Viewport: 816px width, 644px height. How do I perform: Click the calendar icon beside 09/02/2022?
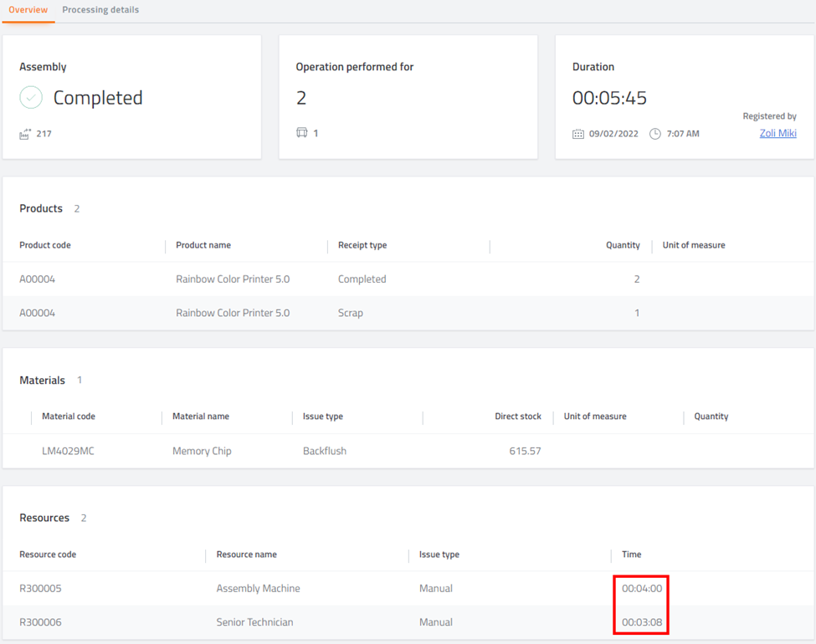coord(578,134)
